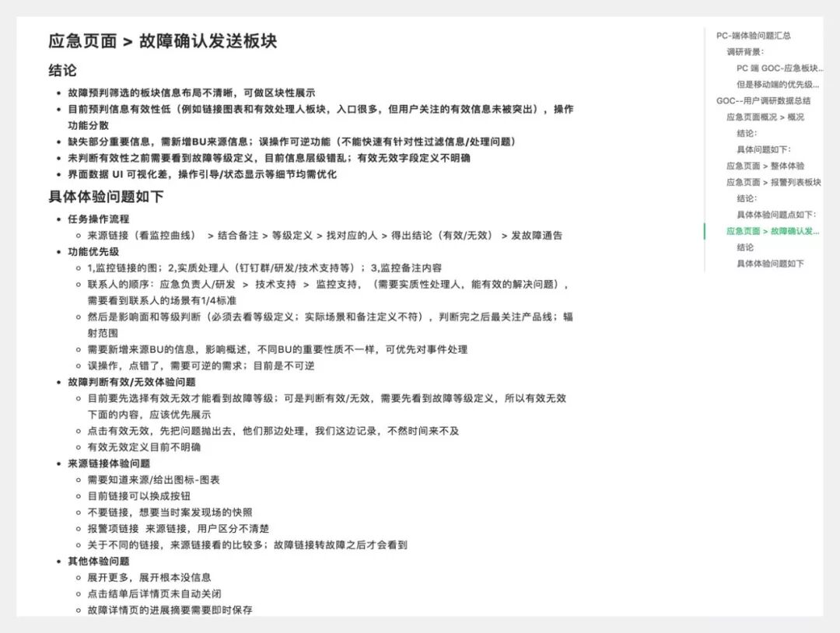Click line starting '点击有效无效，先把问题抛出去'

(x=273, y=431)
